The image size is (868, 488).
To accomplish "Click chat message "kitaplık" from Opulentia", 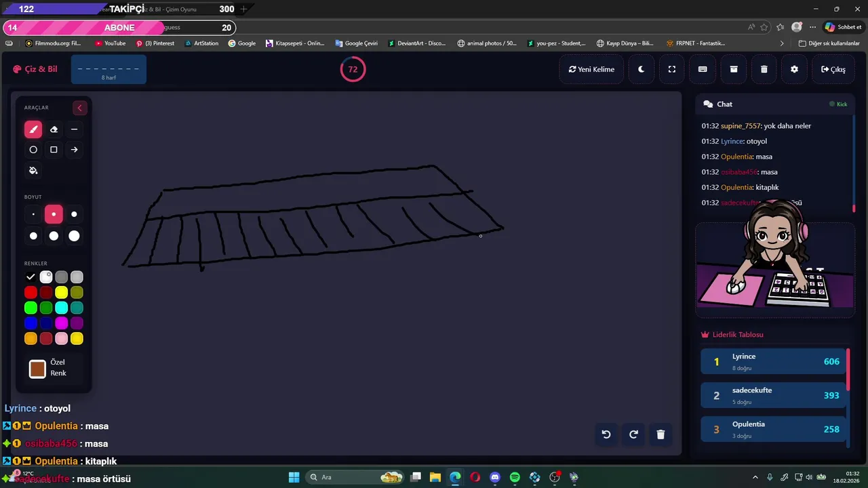I will coord(767,187).
